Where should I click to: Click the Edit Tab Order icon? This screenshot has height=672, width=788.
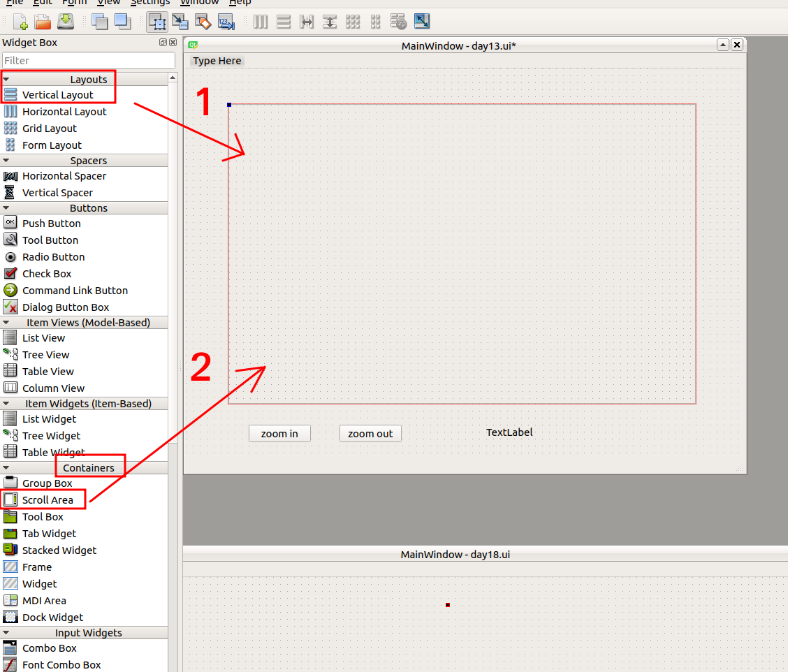(226, 22)
